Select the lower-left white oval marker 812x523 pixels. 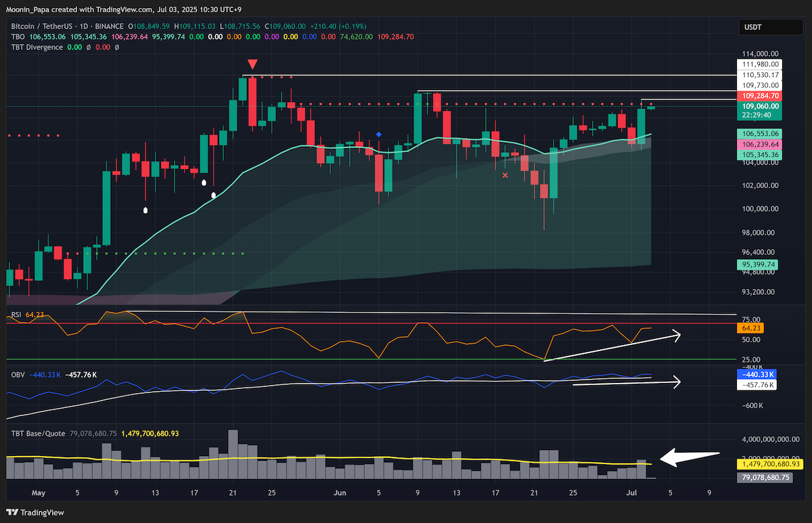pyautogui.click(x=145, y=210)
